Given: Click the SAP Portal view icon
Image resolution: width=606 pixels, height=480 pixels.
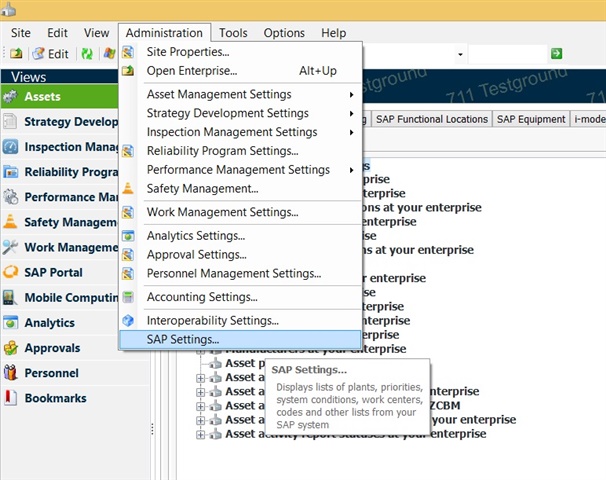Looking at the screenshot, I should point(10,272).
